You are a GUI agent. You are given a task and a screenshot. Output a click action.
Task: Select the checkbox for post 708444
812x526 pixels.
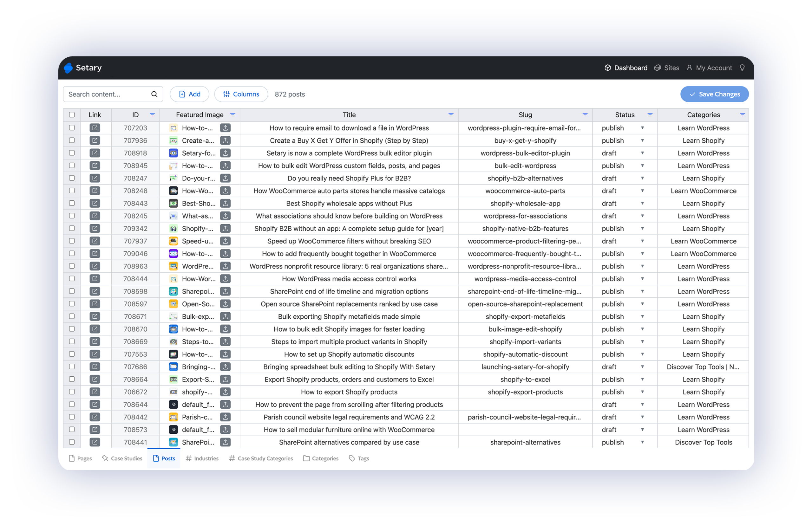point(72,278)
